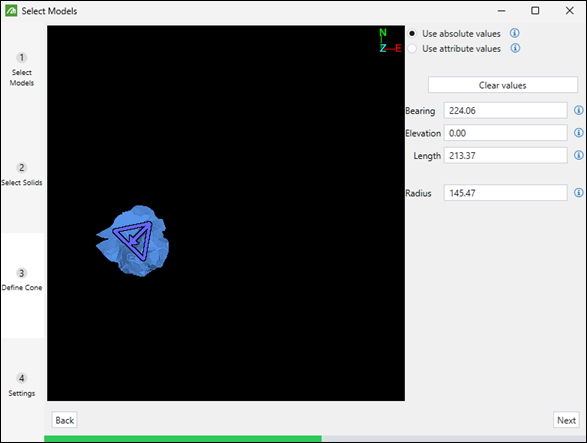Click the application logo in title bar
The height and width of the screenshot is (443, 587).
click(x=11, y=11)
